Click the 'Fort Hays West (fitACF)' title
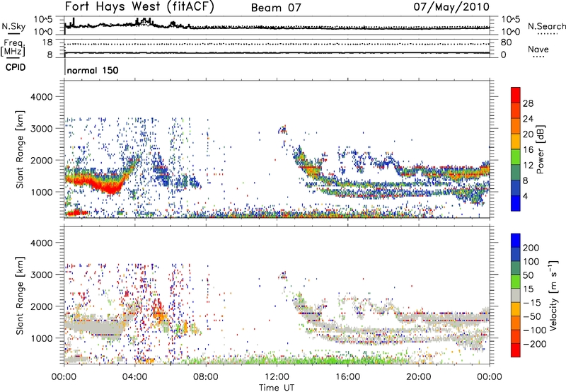Image resolution: width=566 pixels, height=392 pixels. click(139, 6)
